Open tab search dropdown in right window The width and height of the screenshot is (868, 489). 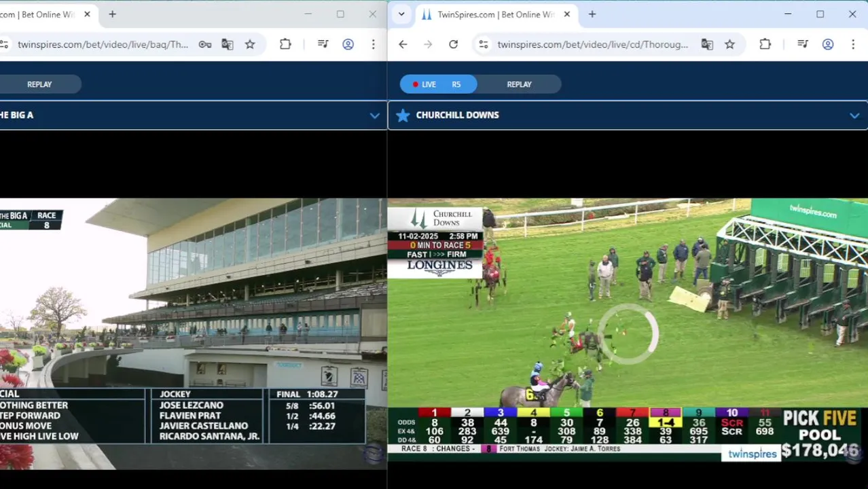401,14
